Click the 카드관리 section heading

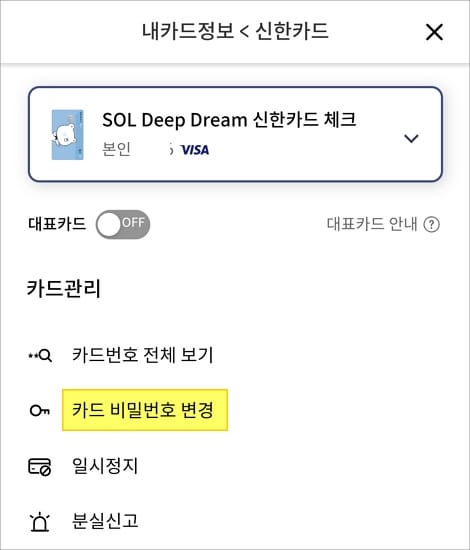coord(63,288)
